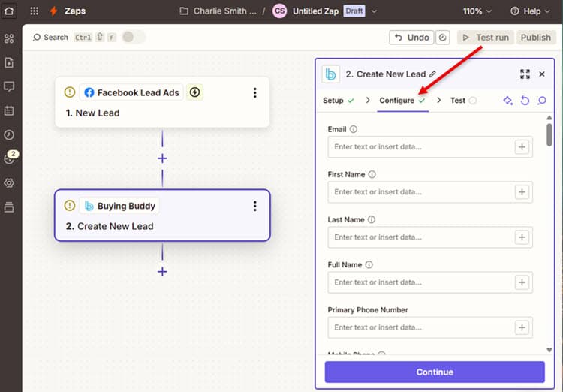Insert data into Primary Phone Number with plus

coord(522,327)
